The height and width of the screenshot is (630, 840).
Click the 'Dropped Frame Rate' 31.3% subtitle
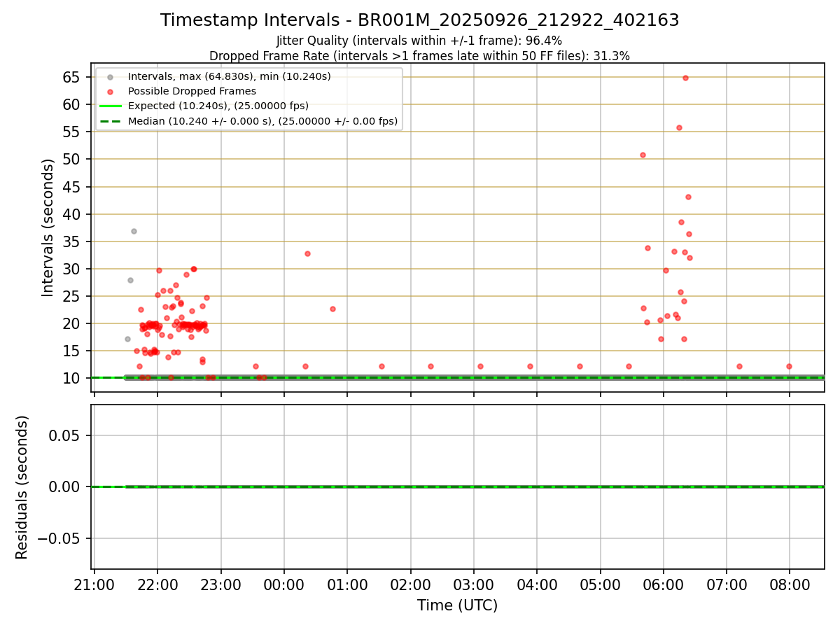(419, 56)
